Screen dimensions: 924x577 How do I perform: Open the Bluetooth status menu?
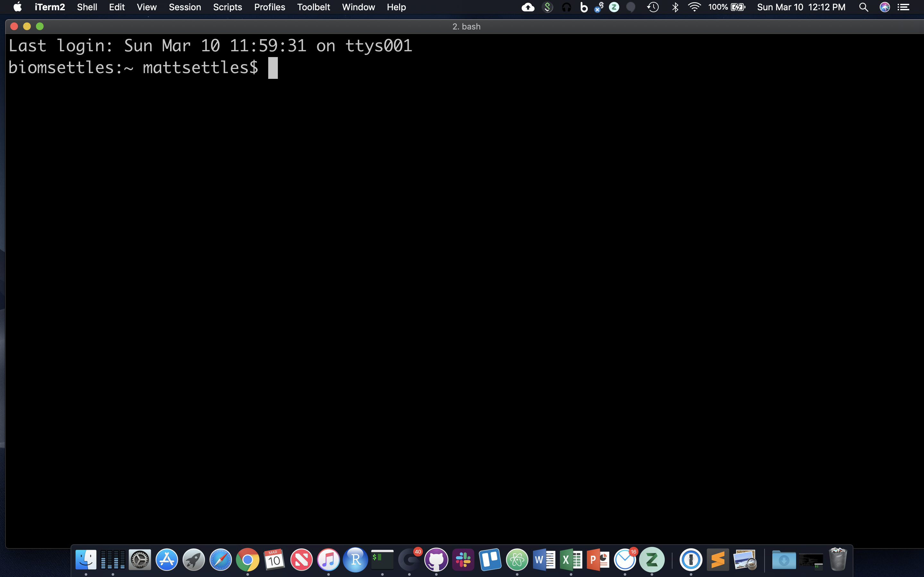tap(675, 7)
